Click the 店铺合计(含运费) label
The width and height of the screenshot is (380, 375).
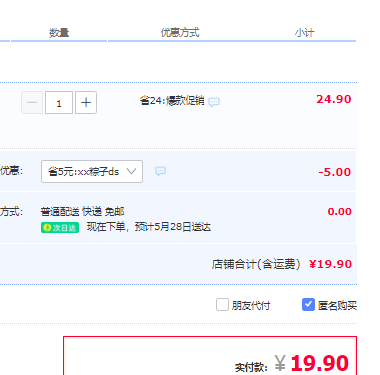(256, 264)
